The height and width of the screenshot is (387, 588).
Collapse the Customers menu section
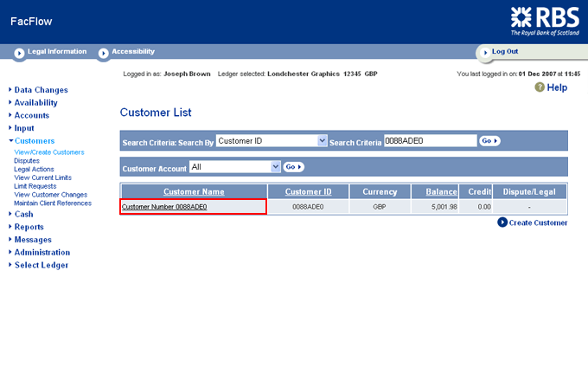pos(34,140)
